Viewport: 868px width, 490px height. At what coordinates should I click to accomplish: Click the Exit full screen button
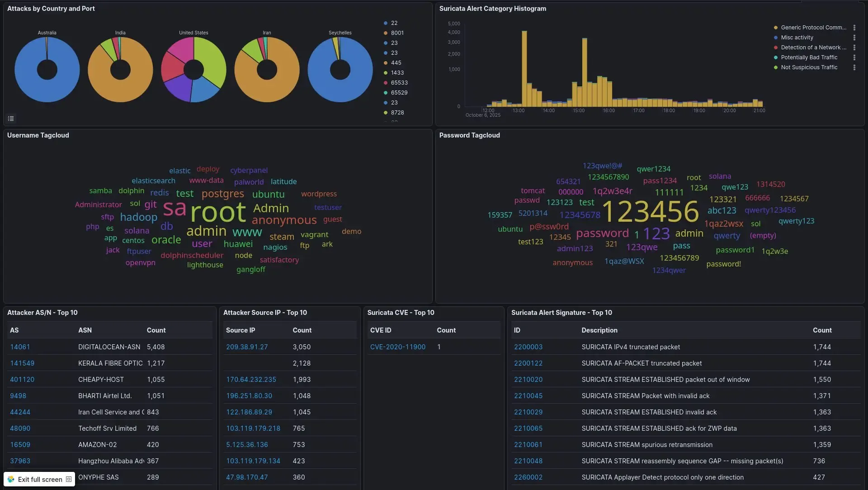point(39,479)
